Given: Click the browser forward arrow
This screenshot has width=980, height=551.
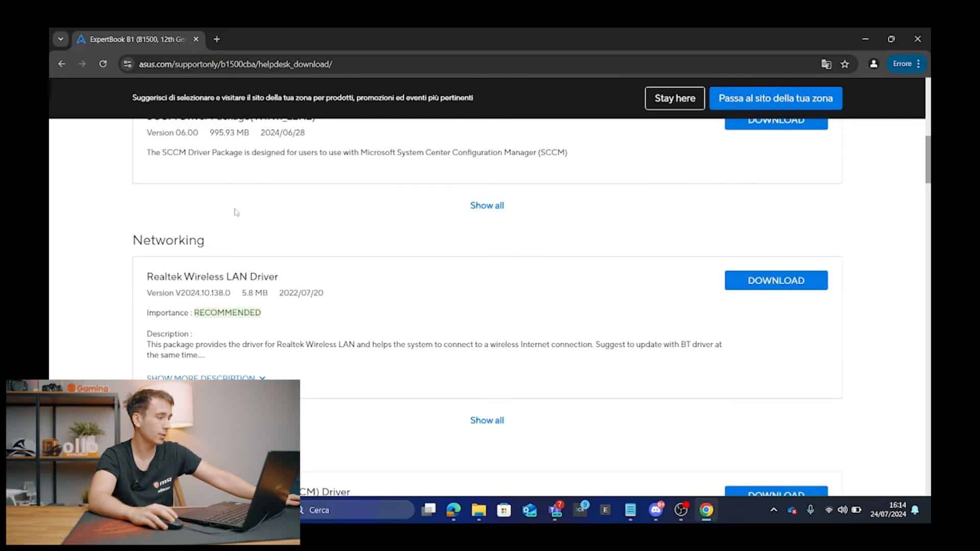Looking at the screenshot, I should click(x=82, y=64).
